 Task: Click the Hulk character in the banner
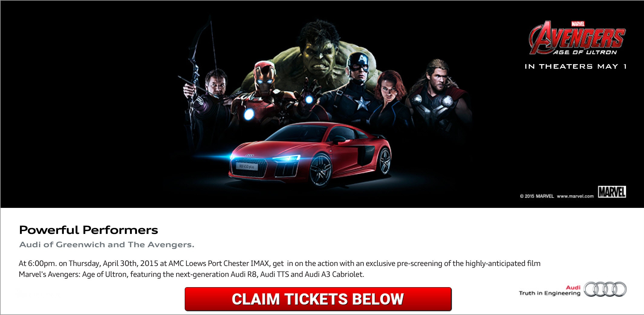click(319, 54)
